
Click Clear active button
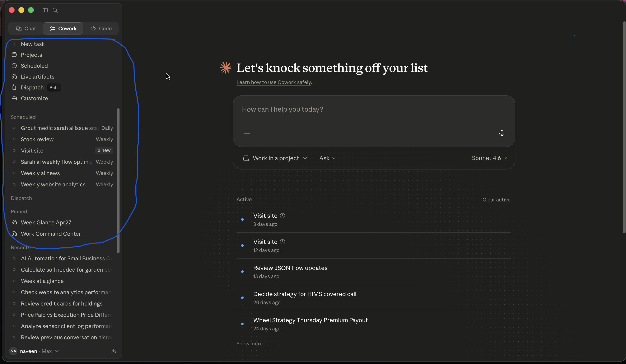(x=496, y=200)
